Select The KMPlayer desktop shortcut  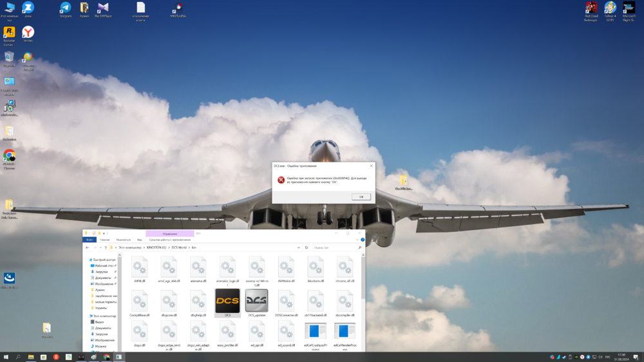tap(103, 10)
